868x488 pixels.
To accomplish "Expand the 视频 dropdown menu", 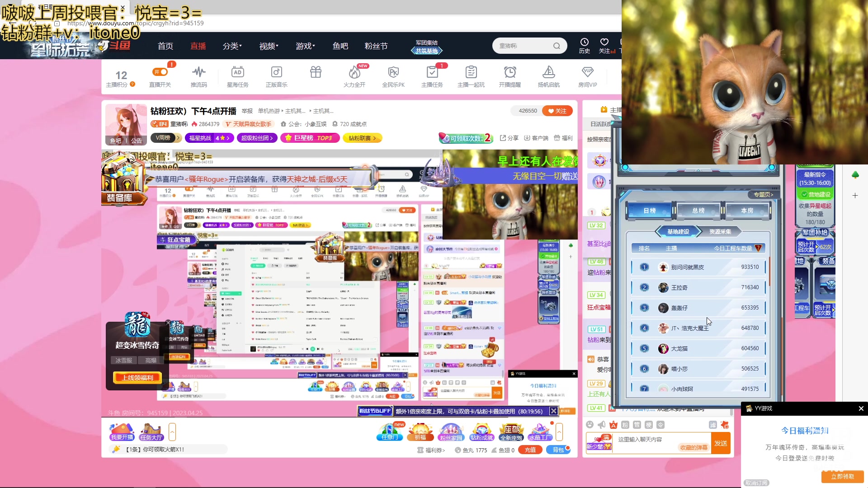I will [269, 46].
